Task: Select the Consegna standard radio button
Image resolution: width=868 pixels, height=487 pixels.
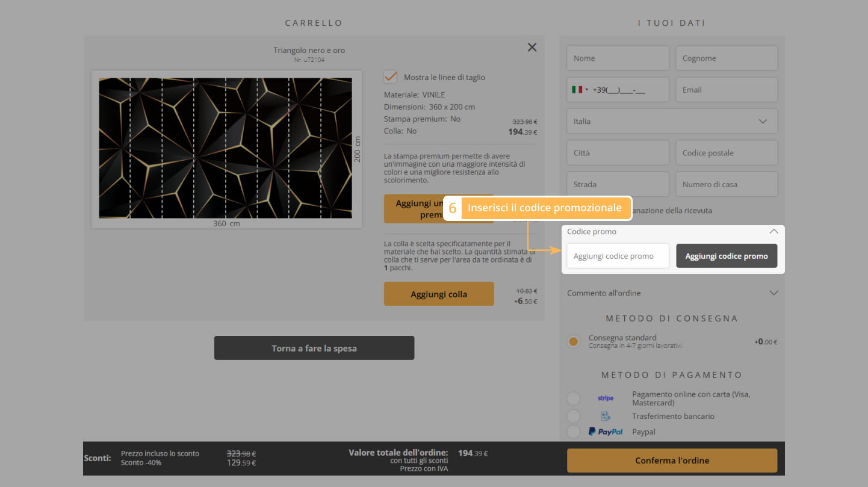Action: (x=574, y=341)
